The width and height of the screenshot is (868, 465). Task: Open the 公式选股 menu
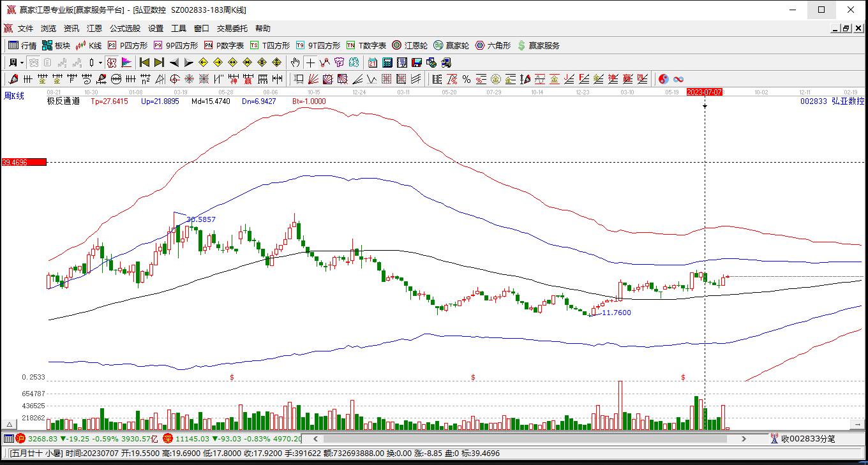(x=125, y=29)
